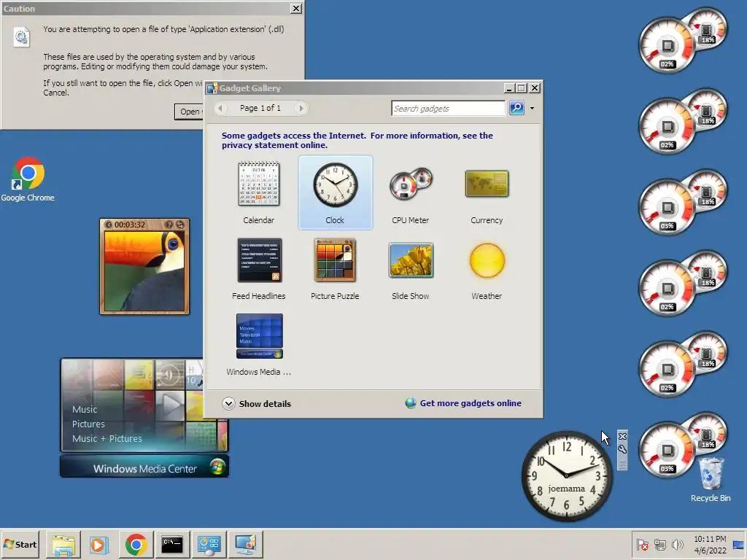
Task: Close the Caution dialog
Action: [x=296, y=9]
